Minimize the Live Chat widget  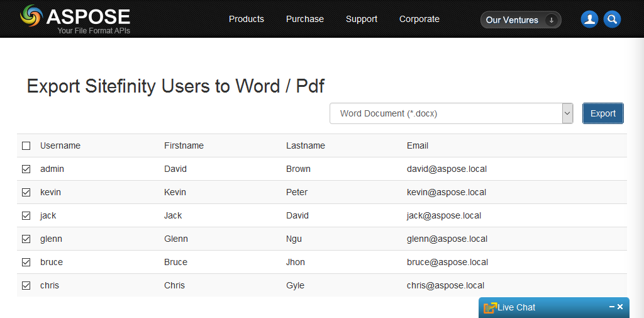coord(611,307)
